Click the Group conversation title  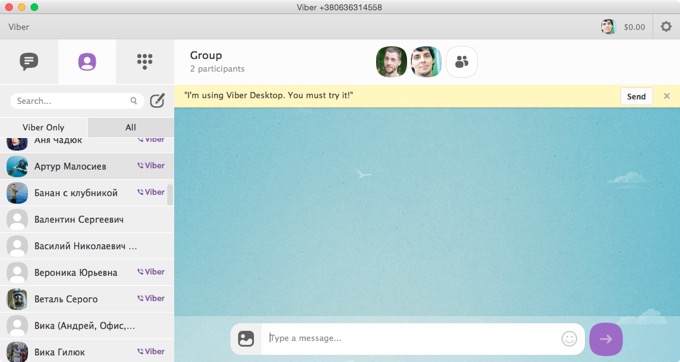pos(206,55)
